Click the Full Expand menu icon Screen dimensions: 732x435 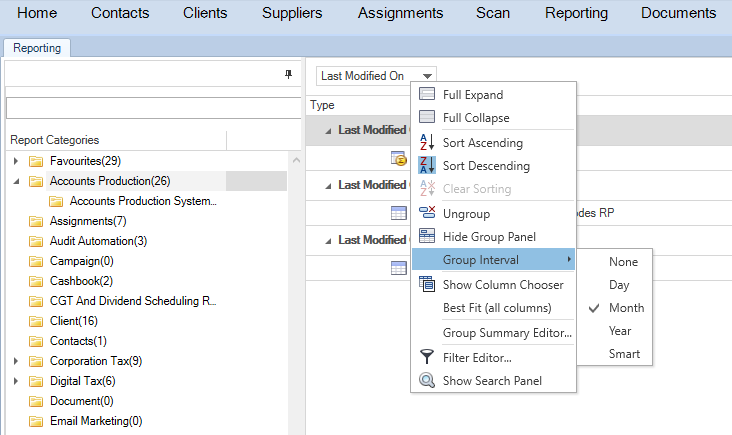click(427, 94)
